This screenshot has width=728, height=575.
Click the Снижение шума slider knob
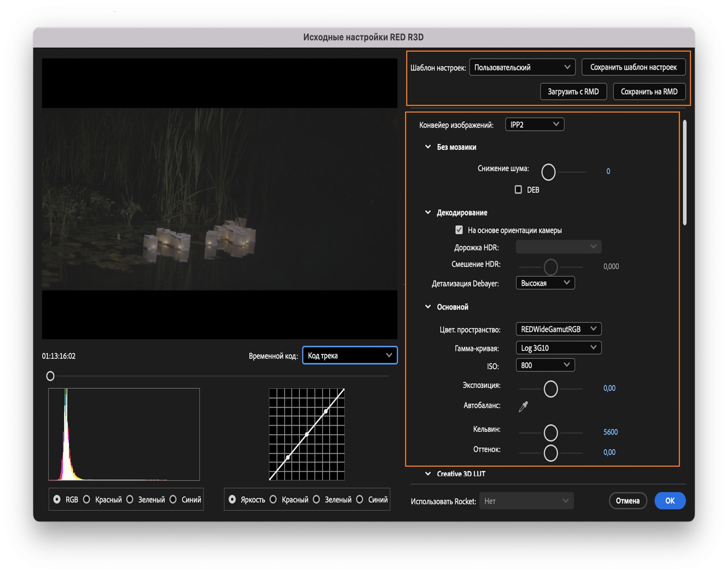click(x=548, y=172)
